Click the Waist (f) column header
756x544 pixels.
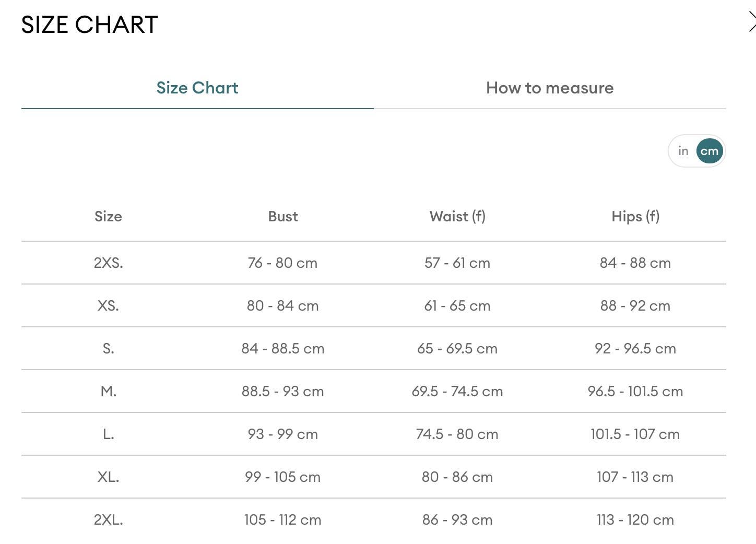[457, 217]
